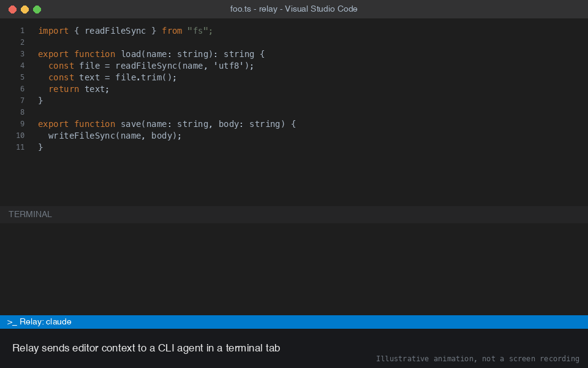
Task: Click the load function name on line 3
Action: (131, 54)
